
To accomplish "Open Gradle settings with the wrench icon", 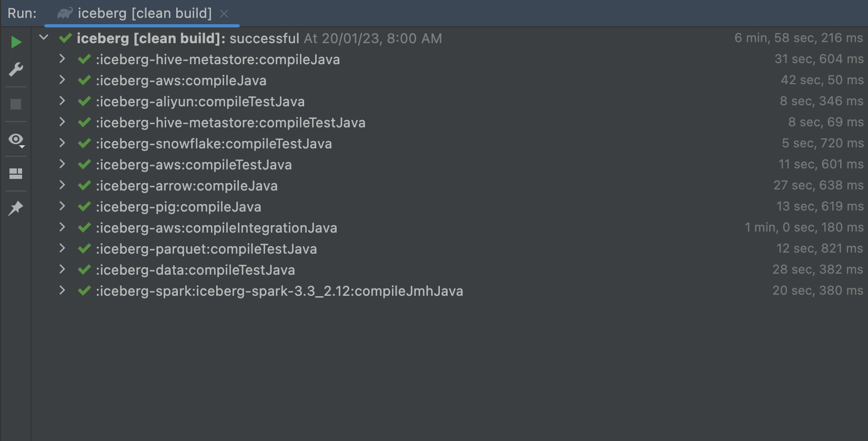I will 16,69.
